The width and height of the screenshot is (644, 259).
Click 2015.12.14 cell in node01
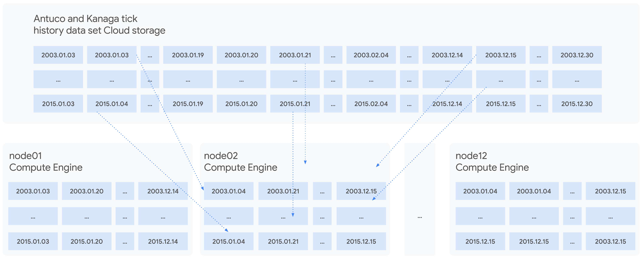[x=163, y=241]
